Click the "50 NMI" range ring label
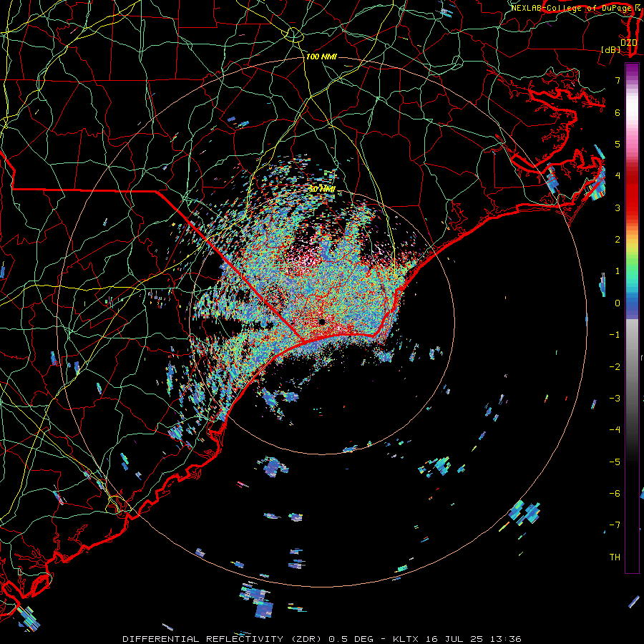644x644 pixels. [x=322, y=190]
